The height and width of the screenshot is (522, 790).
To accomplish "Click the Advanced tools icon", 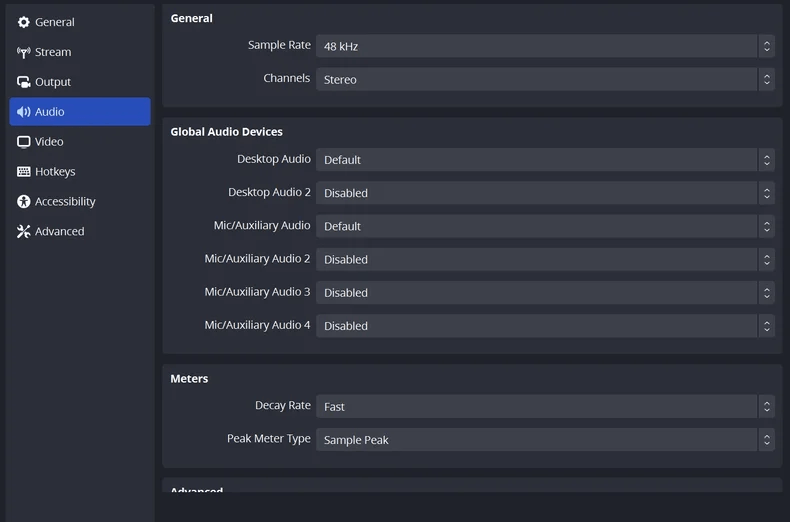I will pos(23,231).
